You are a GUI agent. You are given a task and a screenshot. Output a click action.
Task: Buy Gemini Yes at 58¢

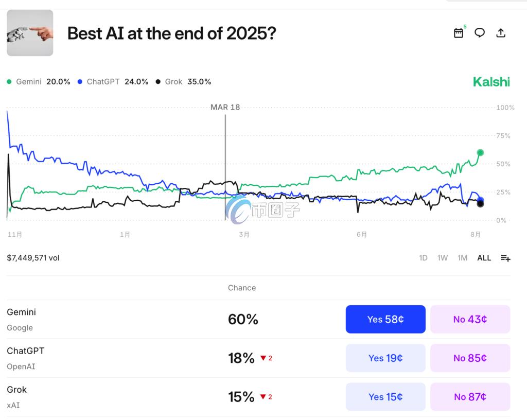(x=385, y=319)
